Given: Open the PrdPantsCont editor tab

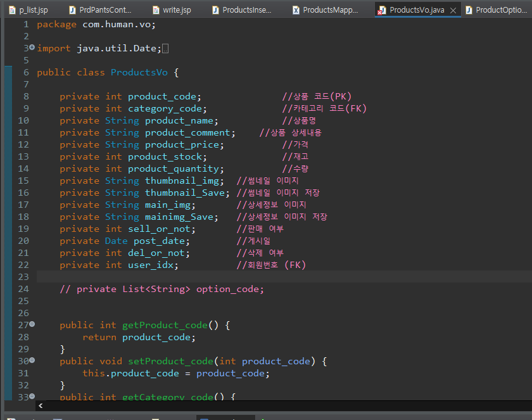Looking at the screenshot, I should 105,10.
